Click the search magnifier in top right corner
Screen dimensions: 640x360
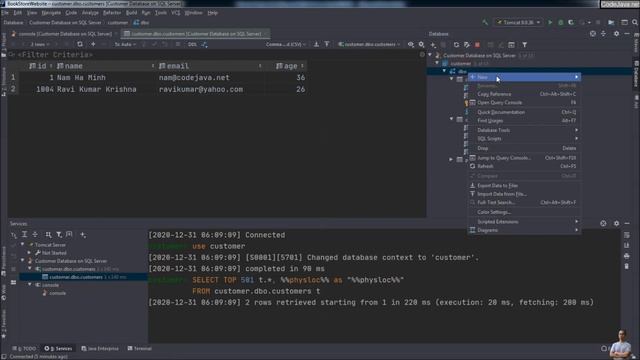[x=635, y=22]
